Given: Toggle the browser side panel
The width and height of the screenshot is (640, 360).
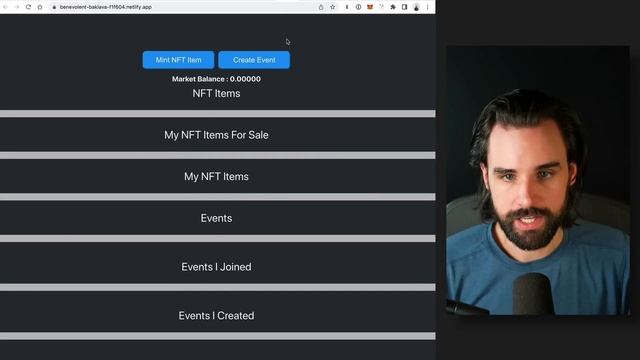Looking at the screenshot, I should 404,7.
